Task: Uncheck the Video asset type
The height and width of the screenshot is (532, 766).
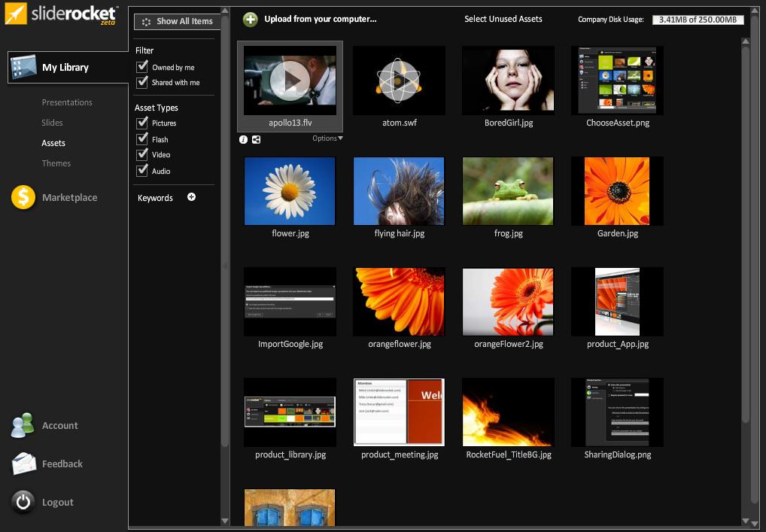Action: tap(142, 154)
